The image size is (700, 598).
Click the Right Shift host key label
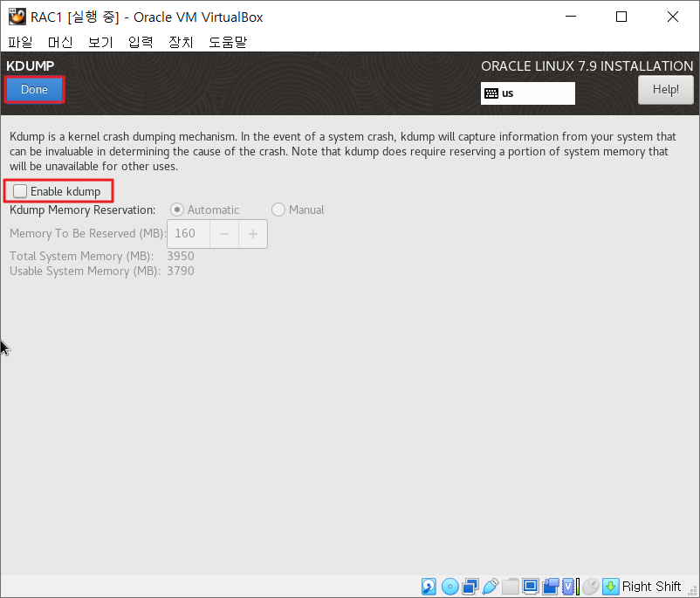tap(651, 586)
